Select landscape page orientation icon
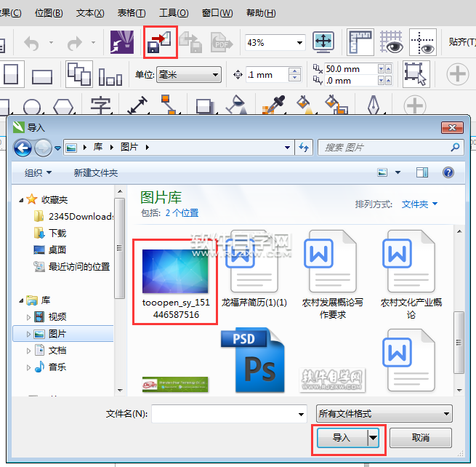The width and height of the screenshot is (476, 467). point(42,76)
